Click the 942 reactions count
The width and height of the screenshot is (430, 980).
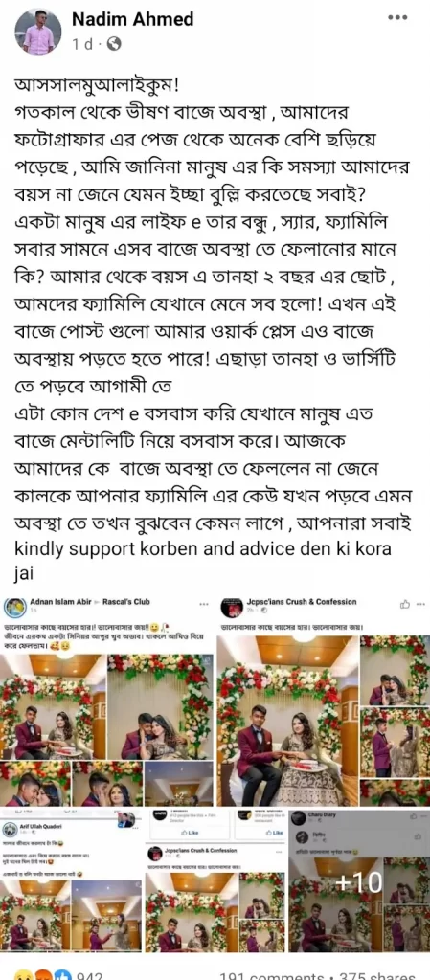pos(89,975)
